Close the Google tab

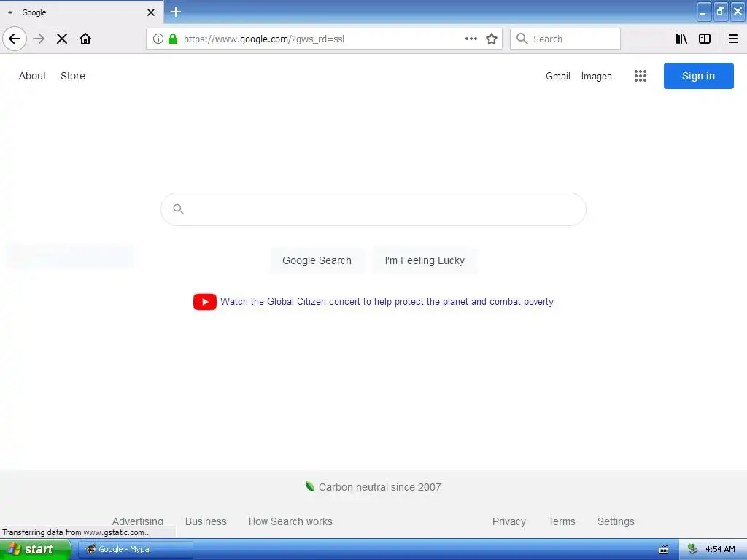click(x=151, y=12)
